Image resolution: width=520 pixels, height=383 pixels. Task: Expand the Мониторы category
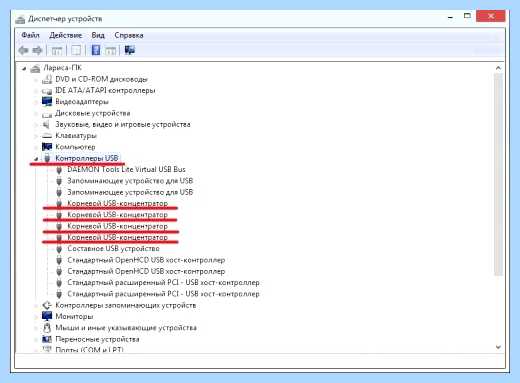(36, 316)
